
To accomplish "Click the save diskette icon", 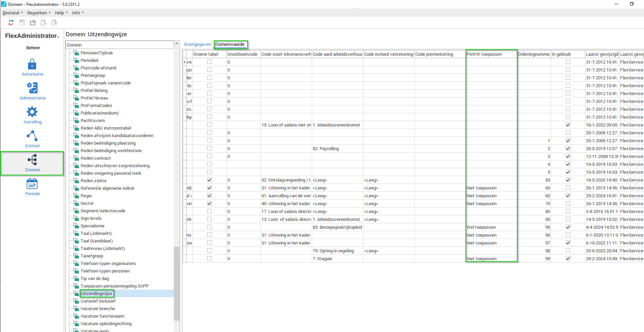I will [x=33, y=23].
